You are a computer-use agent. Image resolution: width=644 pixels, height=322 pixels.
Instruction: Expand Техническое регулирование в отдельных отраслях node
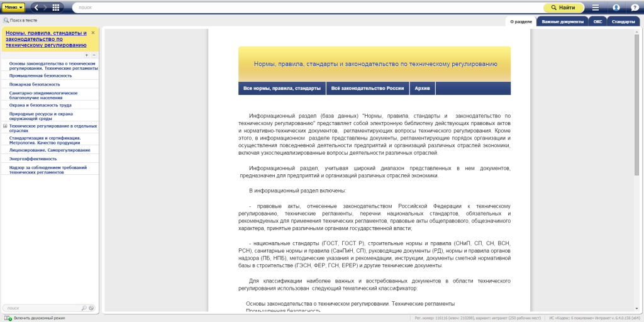[5, 126]
